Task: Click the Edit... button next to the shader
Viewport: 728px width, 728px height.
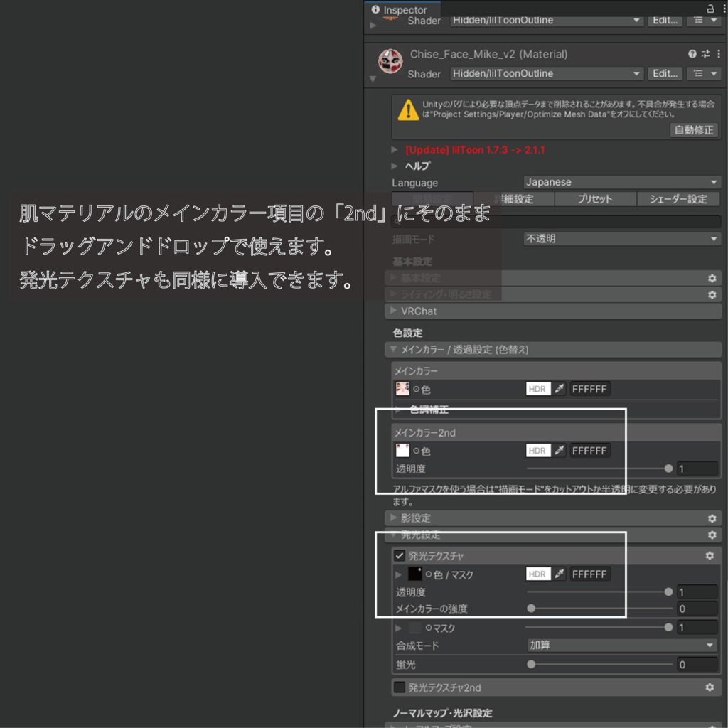Action: (665, 73)
